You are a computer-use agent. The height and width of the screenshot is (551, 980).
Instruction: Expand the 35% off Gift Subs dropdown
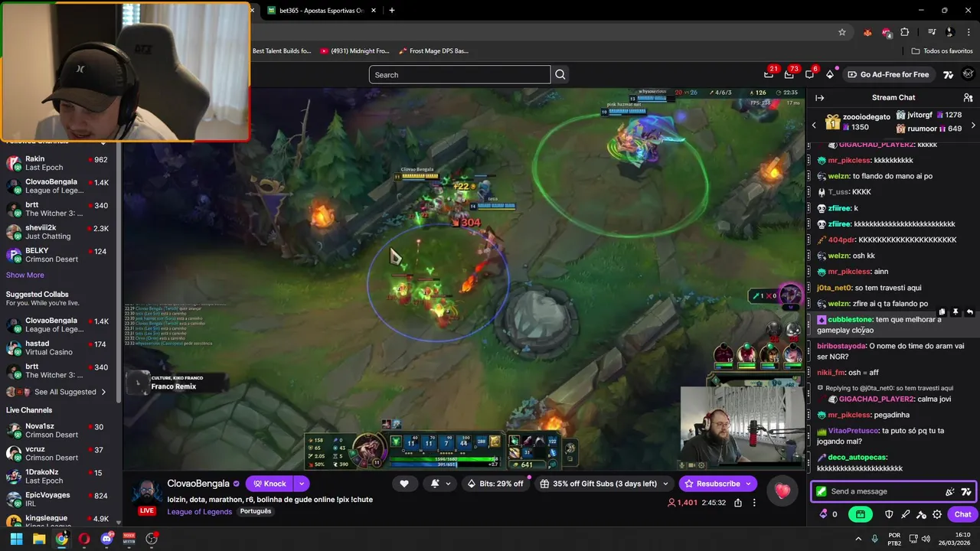(x=665, y=484)
